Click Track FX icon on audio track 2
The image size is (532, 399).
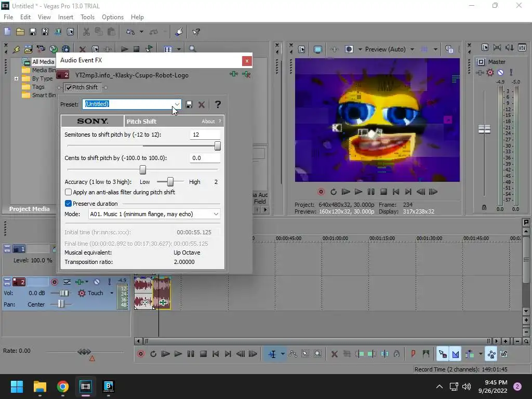(x=79, y=282)
